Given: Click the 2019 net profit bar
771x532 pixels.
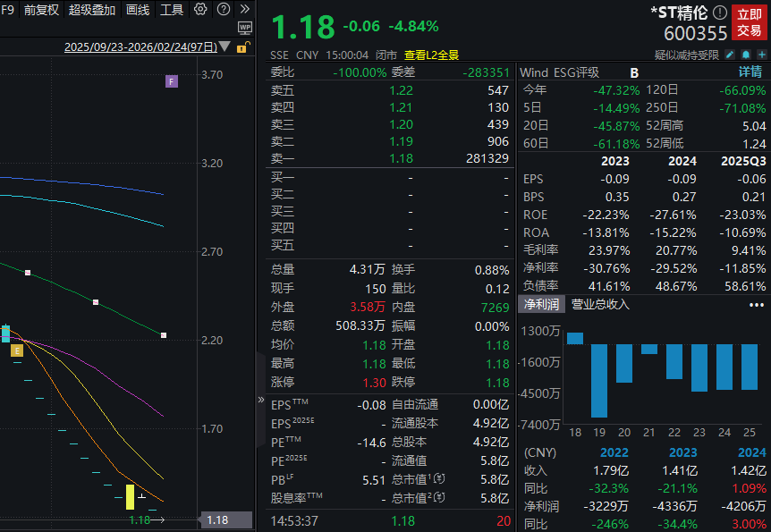Looking at the screenshot, I should pyautogui.click(x=599, y=381).
